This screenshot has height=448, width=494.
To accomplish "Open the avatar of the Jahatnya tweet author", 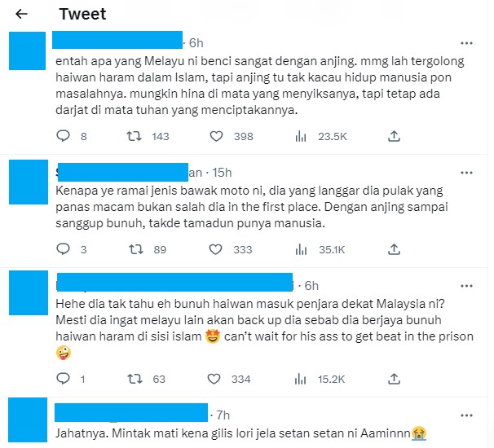I will tap(28, 419).
